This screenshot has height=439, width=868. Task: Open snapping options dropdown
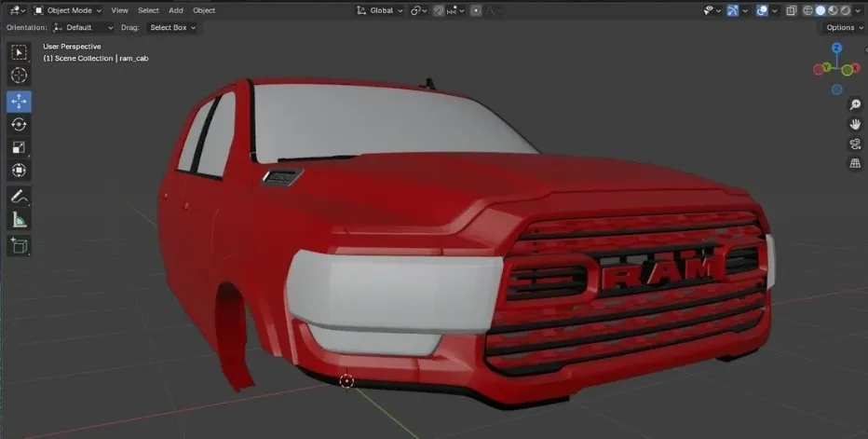(x=456, y=10)
